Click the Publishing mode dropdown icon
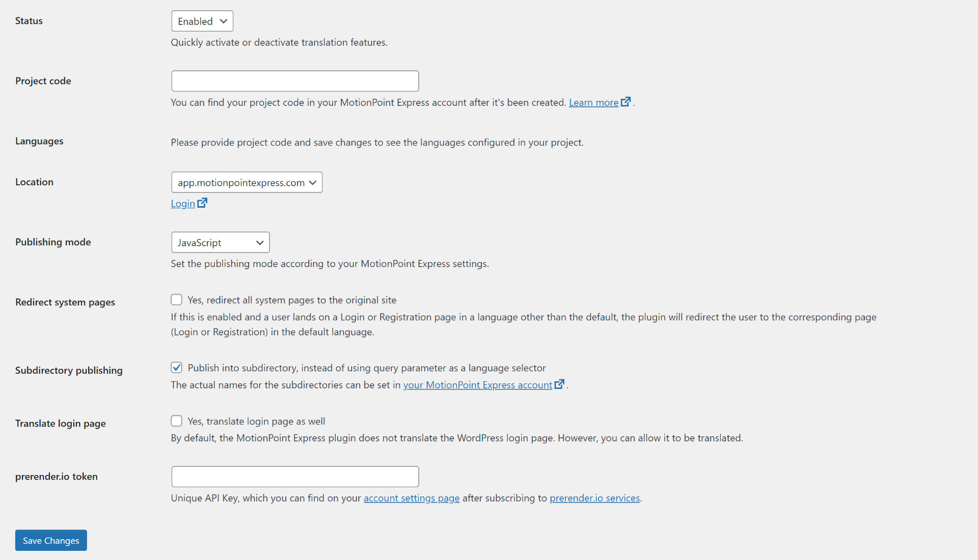 click(x=259, y=242)
